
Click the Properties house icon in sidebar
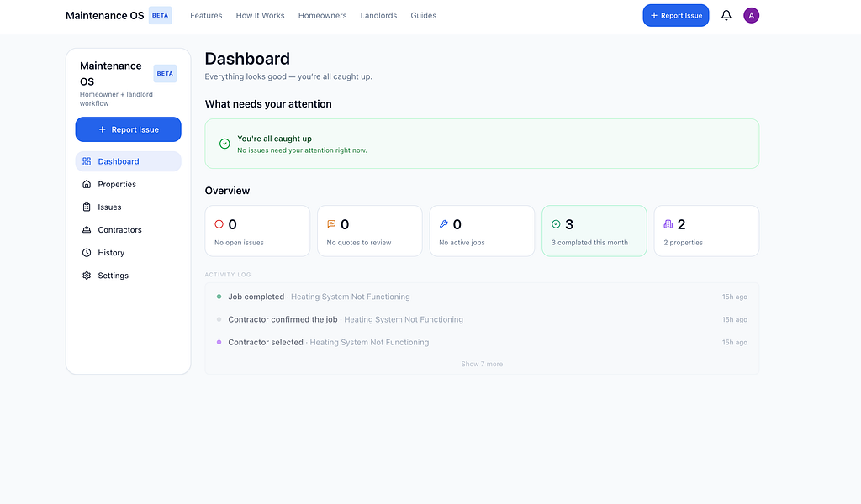pos(87,184)
